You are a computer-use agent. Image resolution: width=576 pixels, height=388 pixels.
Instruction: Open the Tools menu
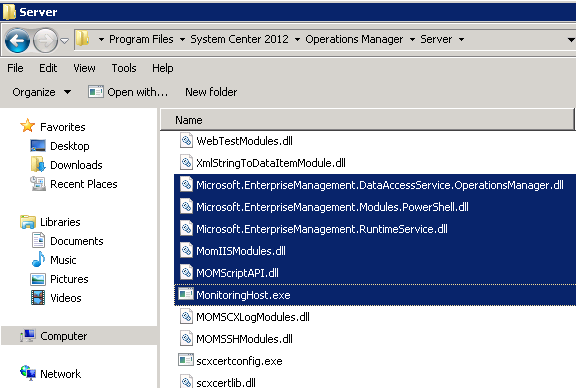pos(124,68)
